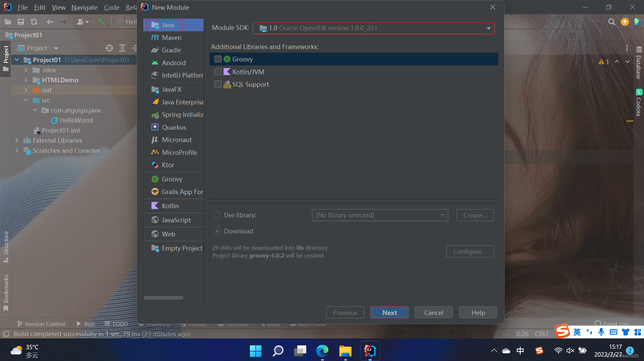Screen dimensions: 644x361
Task: Click the Configure... button
Action: (470, 252)
